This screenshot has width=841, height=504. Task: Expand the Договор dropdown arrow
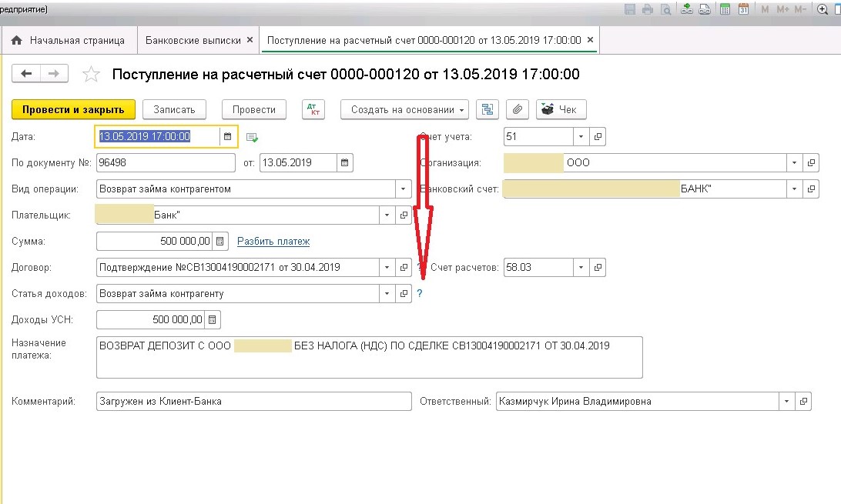point(387,267)
